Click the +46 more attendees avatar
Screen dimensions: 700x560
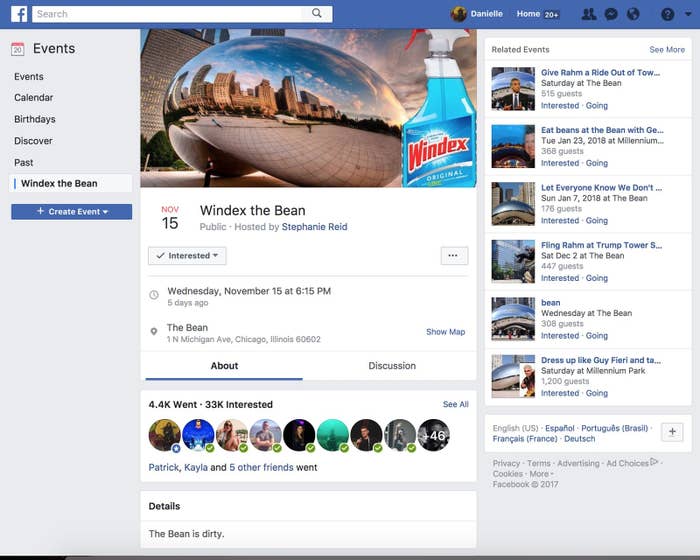click(434, 435)
